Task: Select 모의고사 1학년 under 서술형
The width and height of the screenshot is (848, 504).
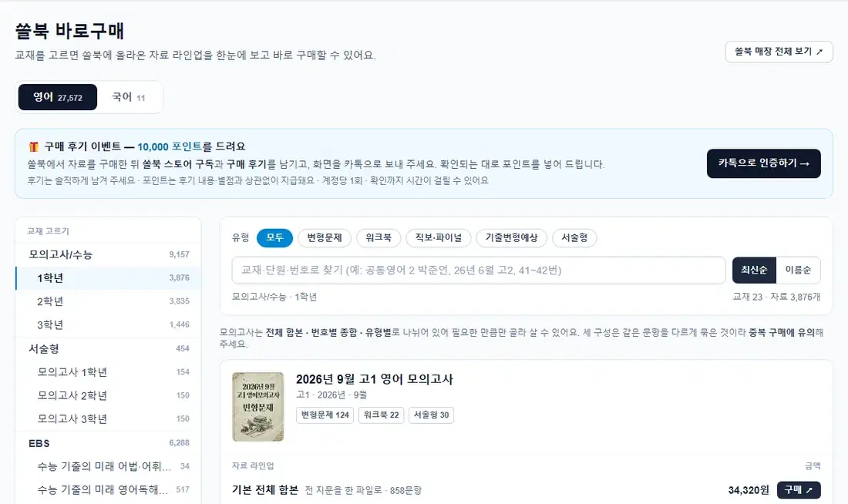Action: coord(108,372)
